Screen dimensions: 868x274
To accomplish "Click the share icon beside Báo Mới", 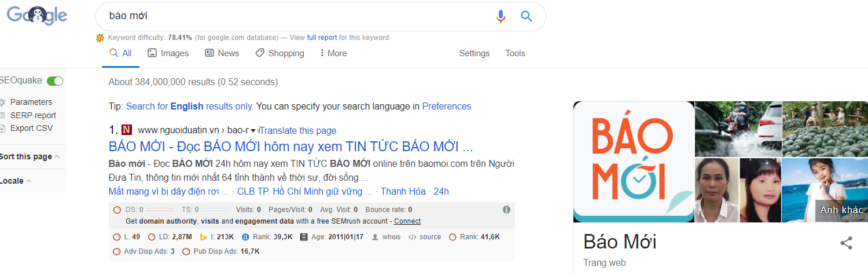I will pyautogui.click(x=846, y=243).
